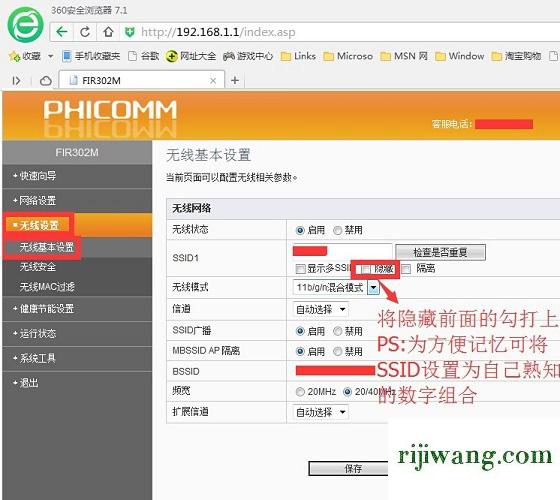Click the green security shield icon
This screenshot has width=560, height=500.
click(x=129, y=32)
